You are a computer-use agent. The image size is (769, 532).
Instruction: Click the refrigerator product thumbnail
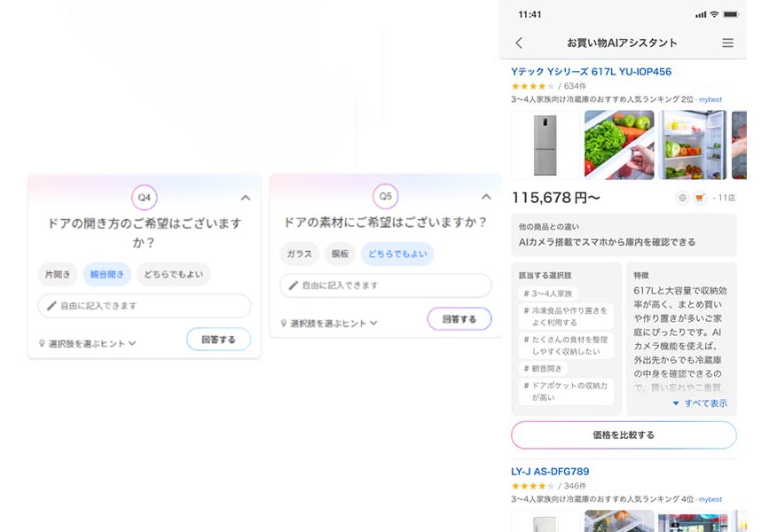pos(545,142)
